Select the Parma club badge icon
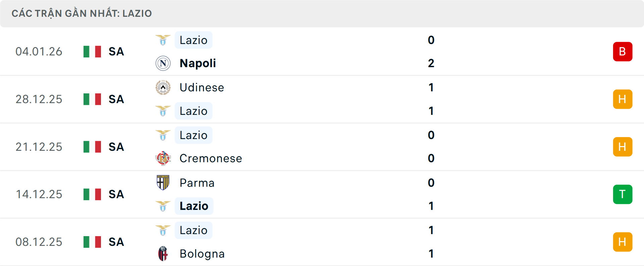 tap(163, 183)
